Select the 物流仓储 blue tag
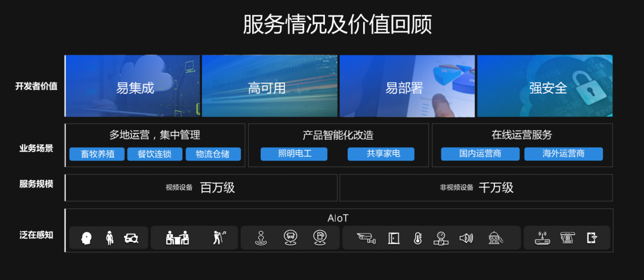644x280 pixels. click(x=213, y=154)
